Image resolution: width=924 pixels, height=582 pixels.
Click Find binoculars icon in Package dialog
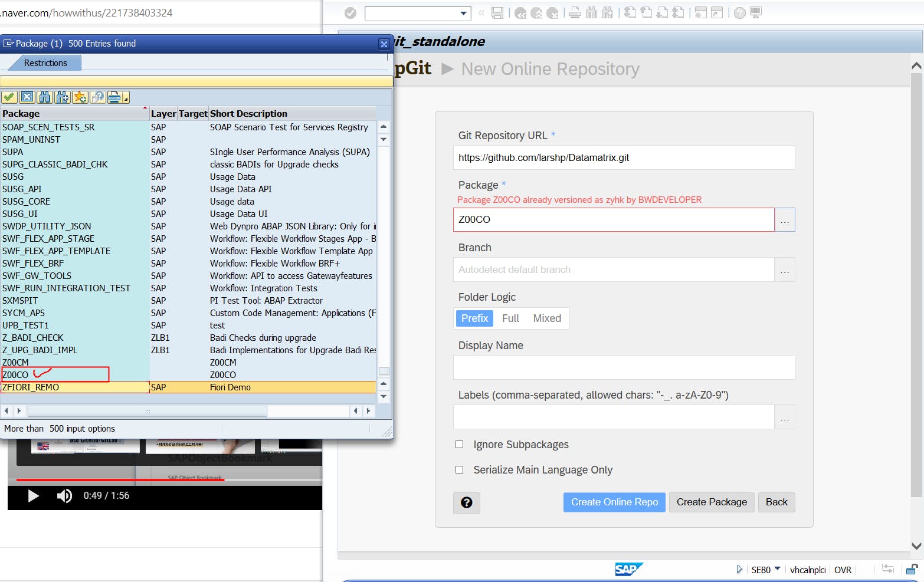45,97
